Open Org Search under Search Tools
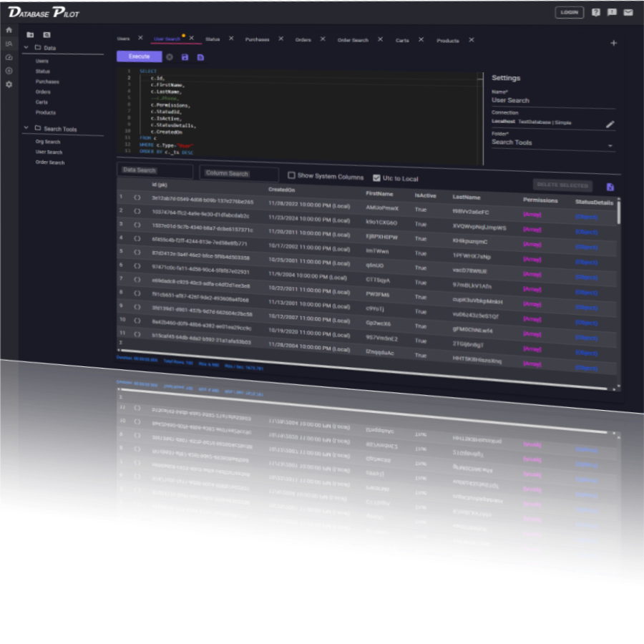644x644 pixels. coord(48,142)
